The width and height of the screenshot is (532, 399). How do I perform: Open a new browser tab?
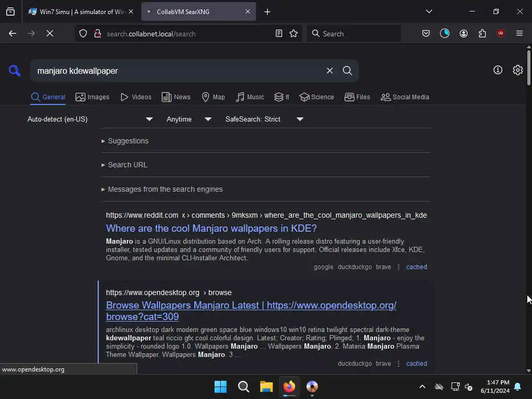[268, 11]
